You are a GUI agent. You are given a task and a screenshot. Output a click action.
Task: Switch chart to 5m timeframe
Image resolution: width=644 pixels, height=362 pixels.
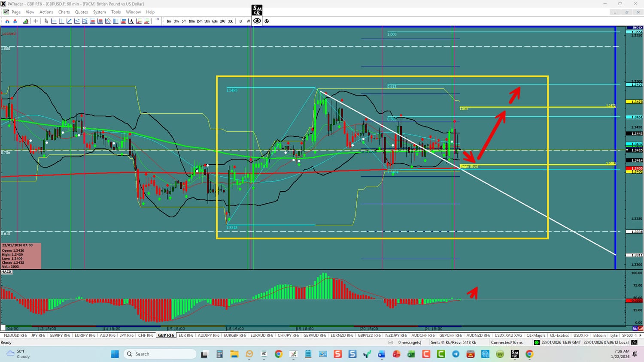coord(184,21)
